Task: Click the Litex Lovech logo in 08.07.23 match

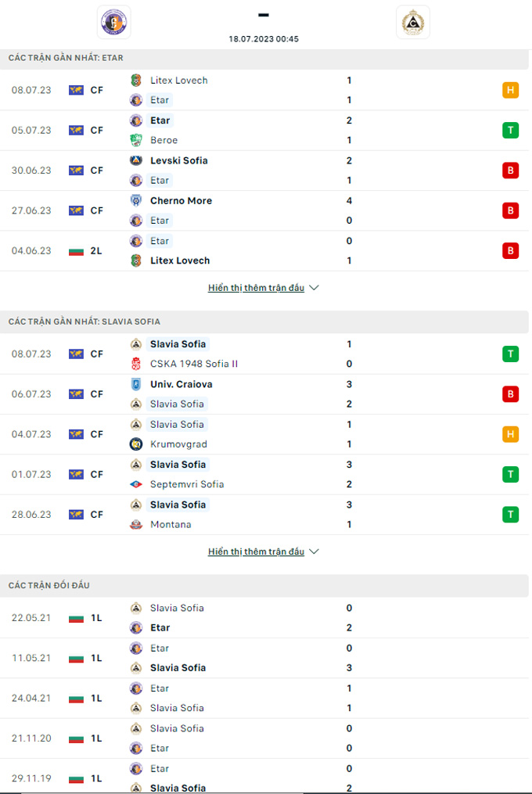Action: [x=136, y=80]
